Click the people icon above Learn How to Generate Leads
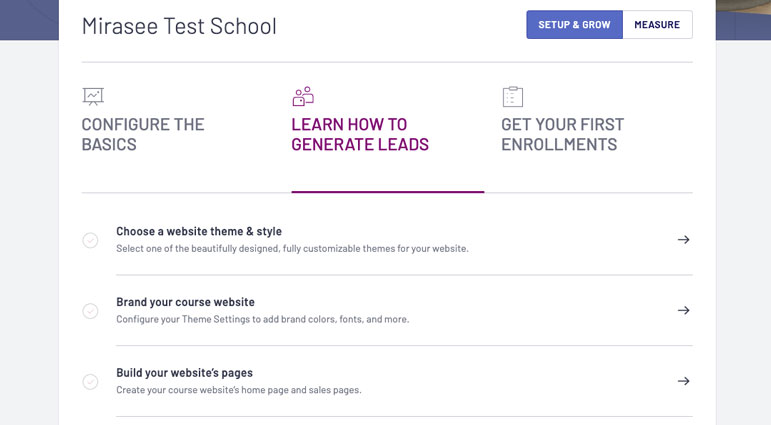This screenshot has height=425, width=771. coord(303,96)
